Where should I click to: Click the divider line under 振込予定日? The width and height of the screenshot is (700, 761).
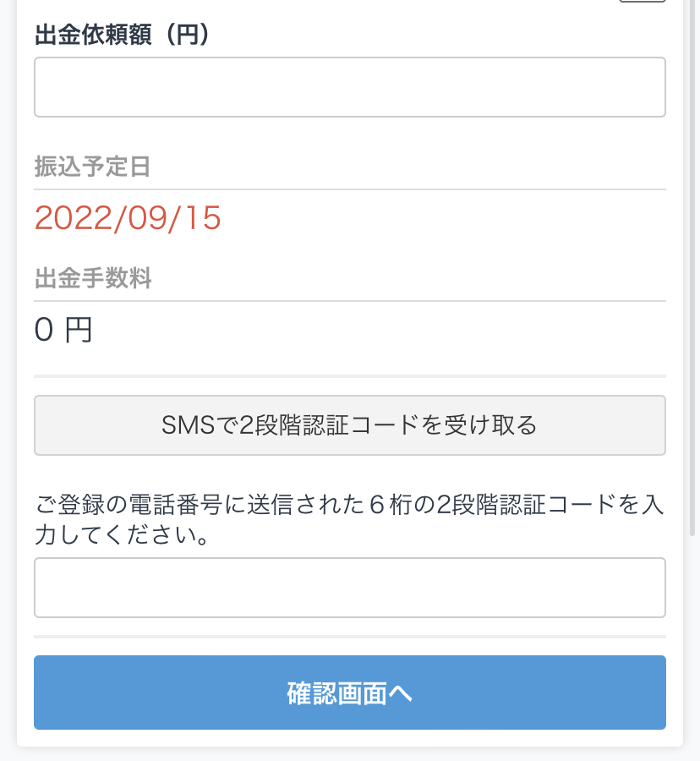[x=350, y=189]
